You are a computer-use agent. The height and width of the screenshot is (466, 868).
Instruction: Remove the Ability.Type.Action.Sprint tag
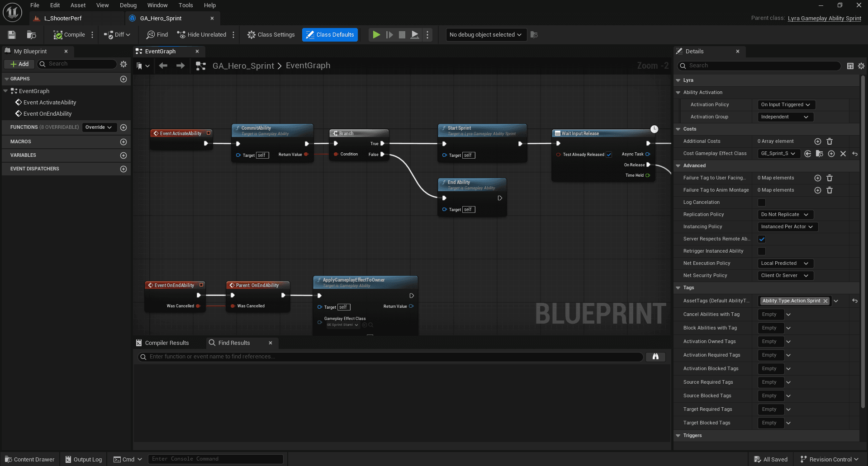click(x=825, y=301)
